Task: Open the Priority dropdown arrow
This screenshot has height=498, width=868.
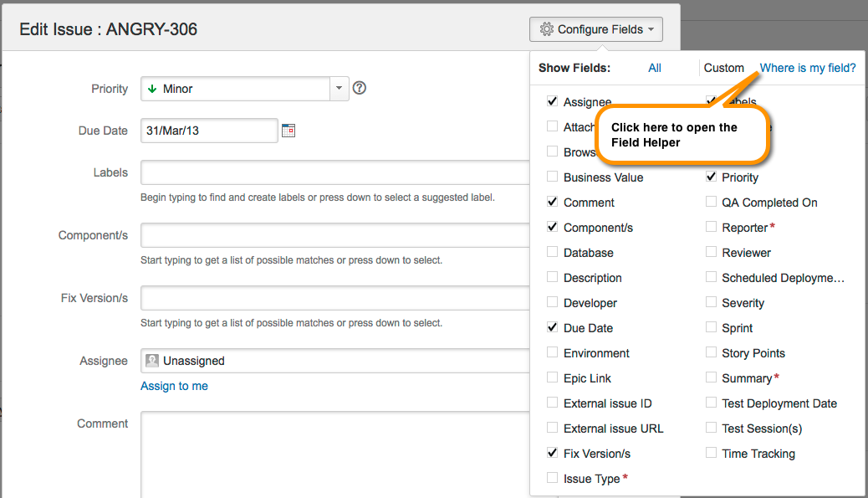Action: (x=339, y=89)
